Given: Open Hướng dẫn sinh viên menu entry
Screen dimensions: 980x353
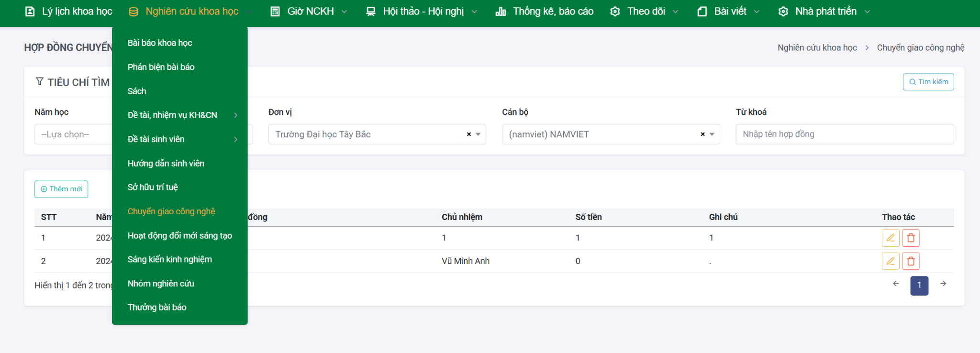Looking at the screenshot, I should pyautogui.click(x=166, y=164).
